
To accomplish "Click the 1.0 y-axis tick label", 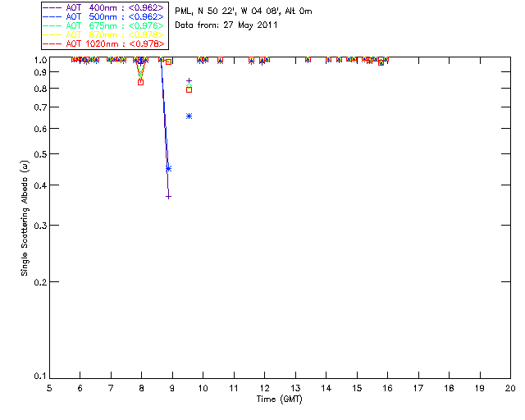I will click(40, 60).
